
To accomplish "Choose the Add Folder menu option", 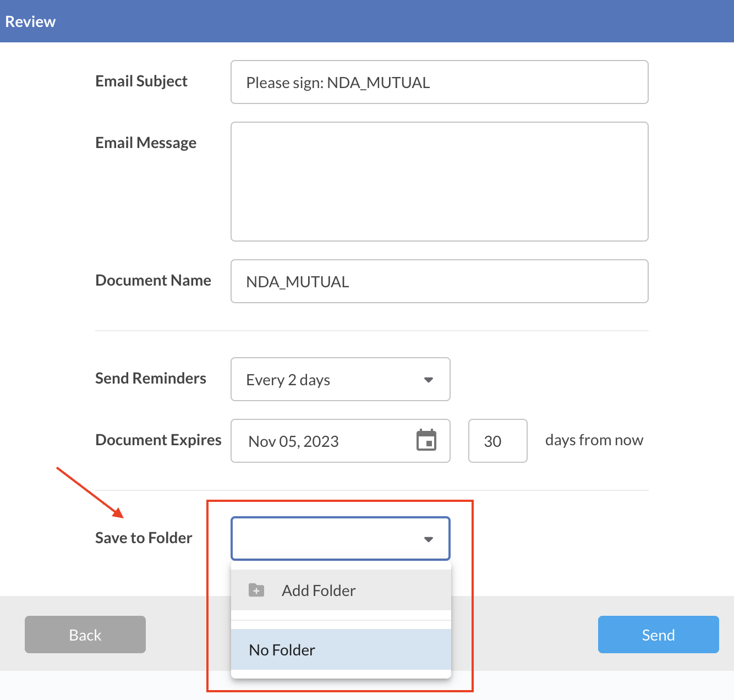I will pyautogui.click(x=319, y=590).
